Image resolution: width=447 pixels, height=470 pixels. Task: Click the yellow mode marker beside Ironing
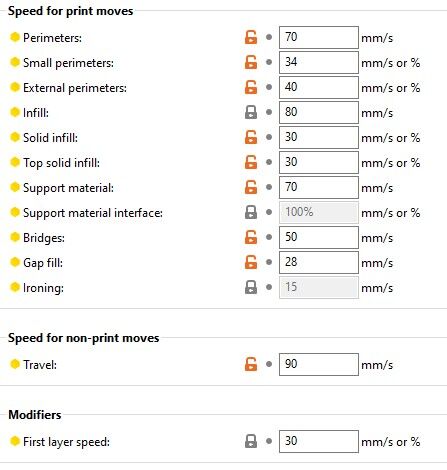pos(15,287)
